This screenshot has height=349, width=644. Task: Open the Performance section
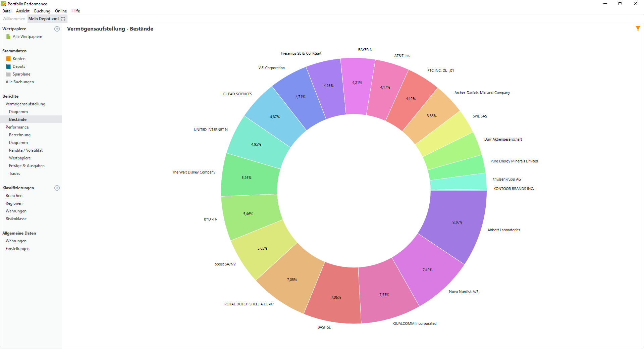click(17, 127)
